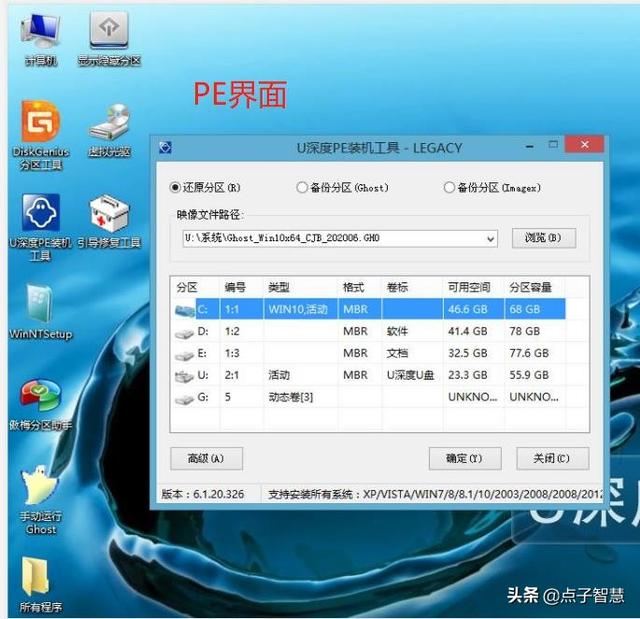Screen dimensions: 640x619
Task: Click the 55.9 GB capacity cell
Action: click(x=535, y=375)
